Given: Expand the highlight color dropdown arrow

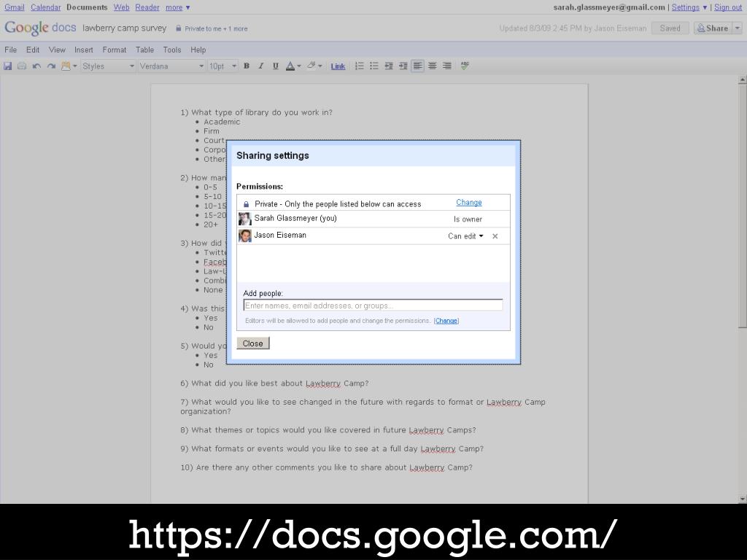Looking at the screenshot, I should (320, 66).
